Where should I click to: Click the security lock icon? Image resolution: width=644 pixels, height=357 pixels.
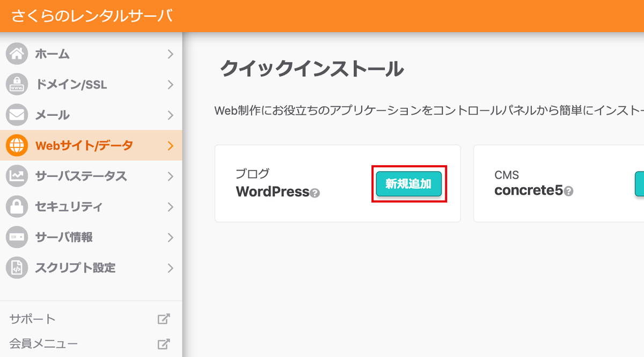[17, 206]
